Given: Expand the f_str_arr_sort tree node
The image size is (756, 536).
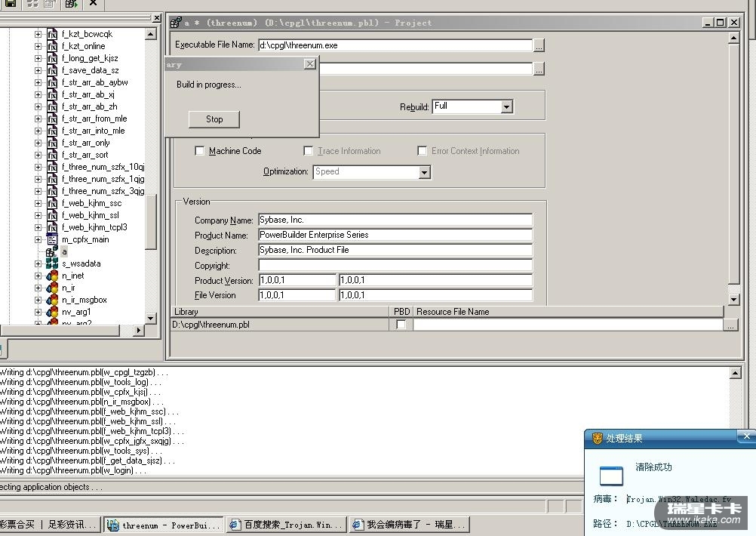Looking at the screenshot, I should [38, 155].
